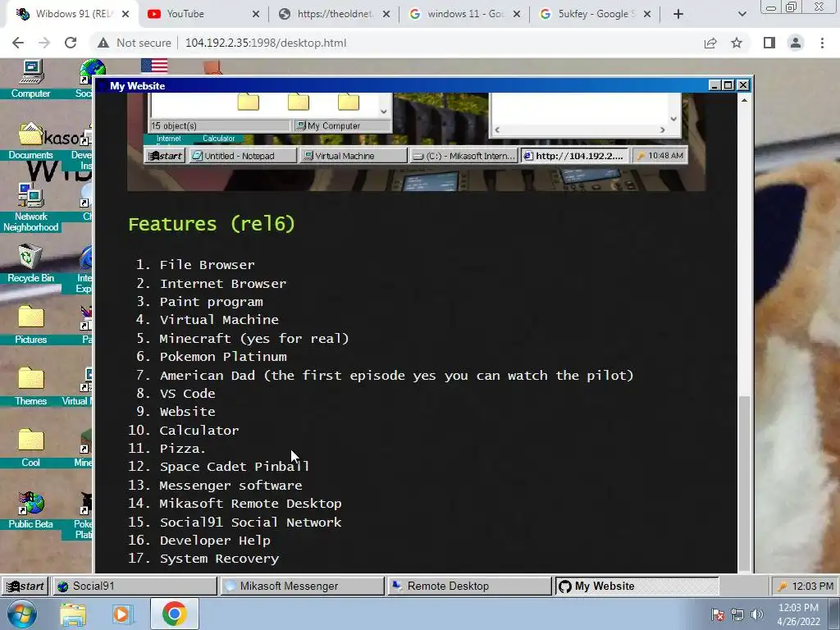Open the Pictures folder icon
This screenshot has width=840, height=630.
click(x=30, y=325)
